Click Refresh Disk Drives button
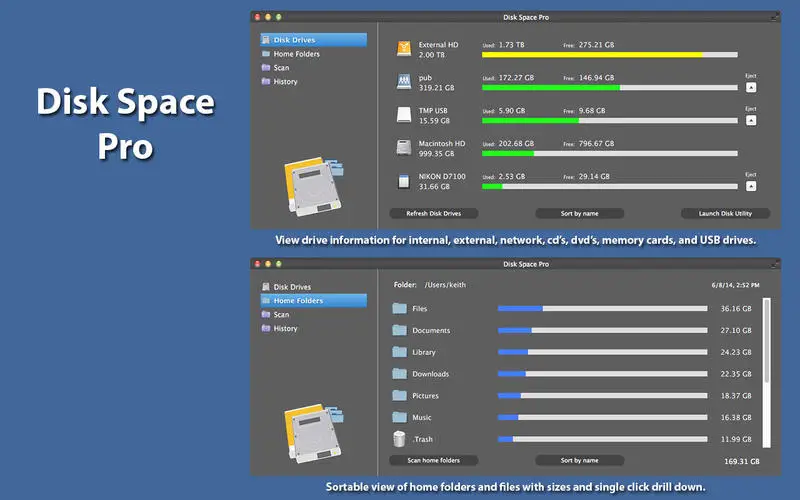The width and height of the screenshot is (800, 500). (x=434, y=213)
